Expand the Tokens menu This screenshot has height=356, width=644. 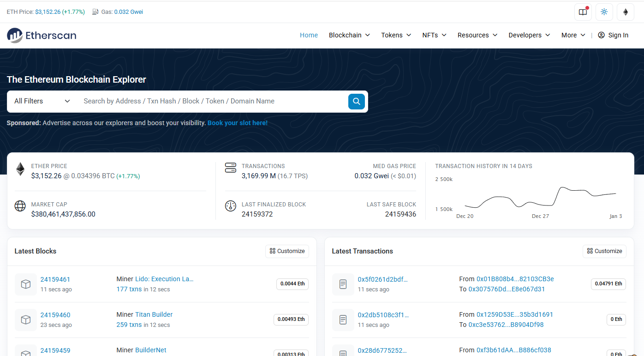pyautogui.click(x=396, y=35)
